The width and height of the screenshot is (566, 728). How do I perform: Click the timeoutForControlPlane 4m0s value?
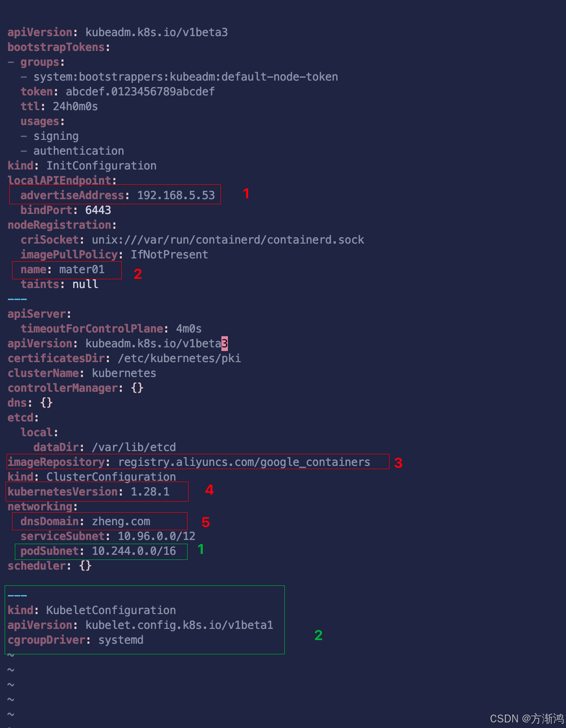189,328
